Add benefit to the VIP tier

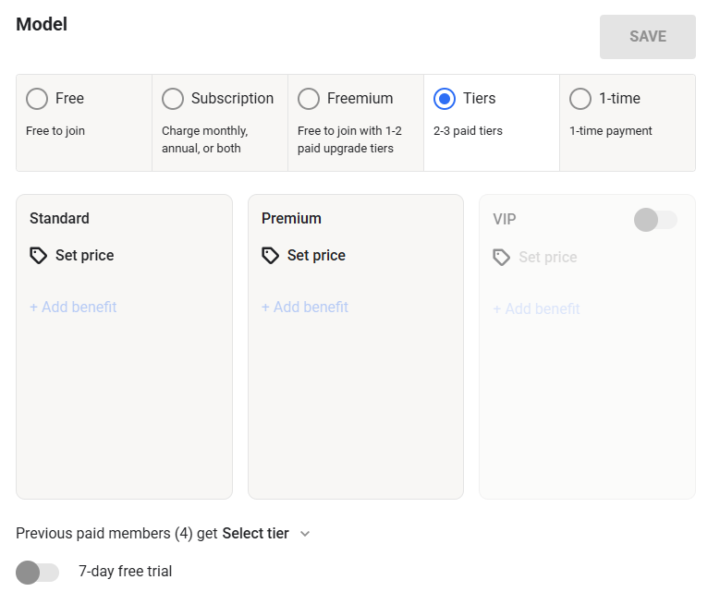[x=537, y=309]
